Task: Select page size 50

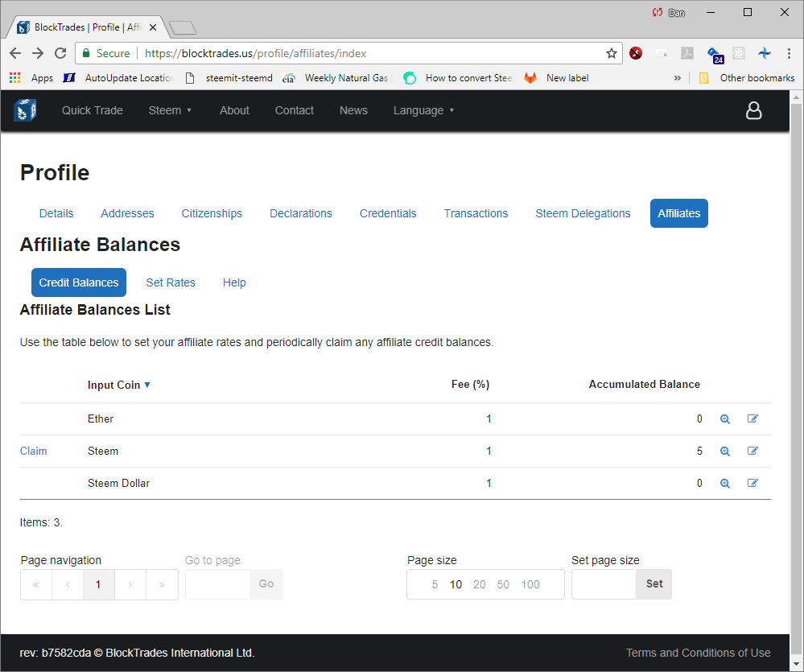Action: point(503,584)
